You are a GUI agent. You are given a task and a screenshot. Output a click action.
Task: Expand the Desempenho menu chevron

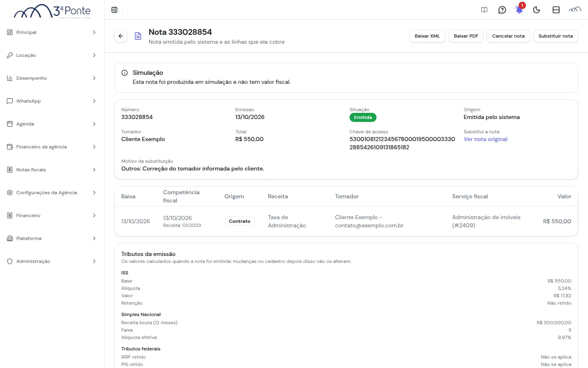pos(94,78)
